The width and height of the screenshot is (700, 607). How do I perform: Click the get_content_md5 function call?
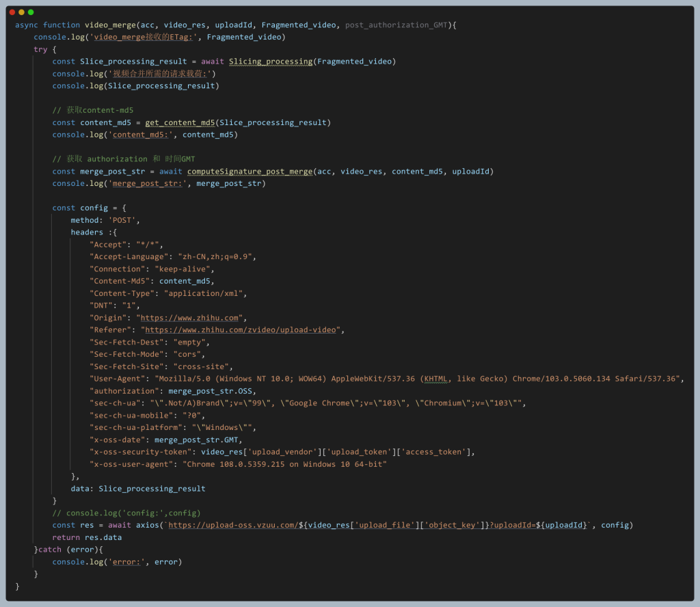click(x=180, y=122)
